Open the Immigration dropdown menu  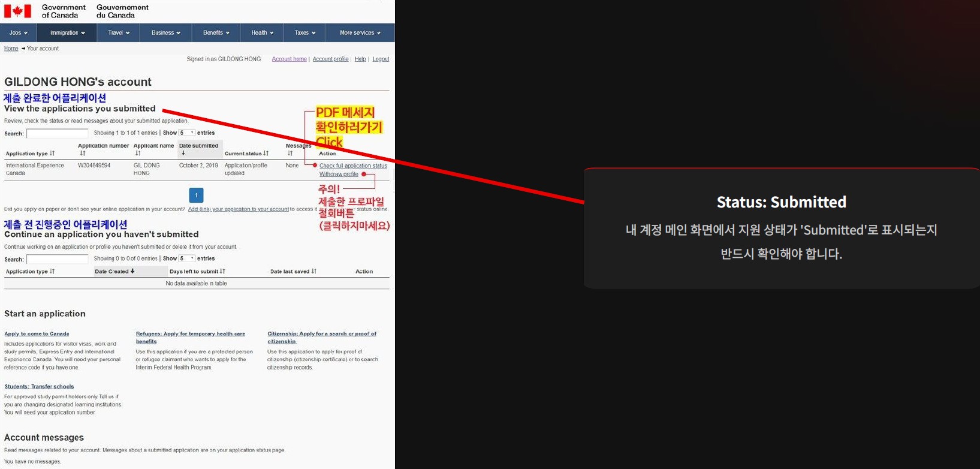67,33
